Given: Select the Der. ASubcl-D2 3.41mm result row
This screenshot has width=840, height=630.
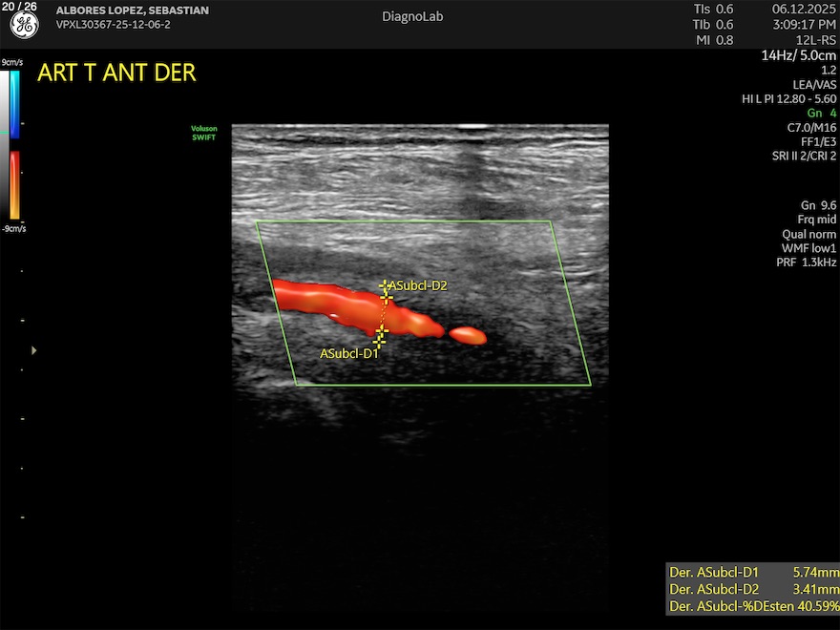Looking at the screenshot, I should point(753,589).
